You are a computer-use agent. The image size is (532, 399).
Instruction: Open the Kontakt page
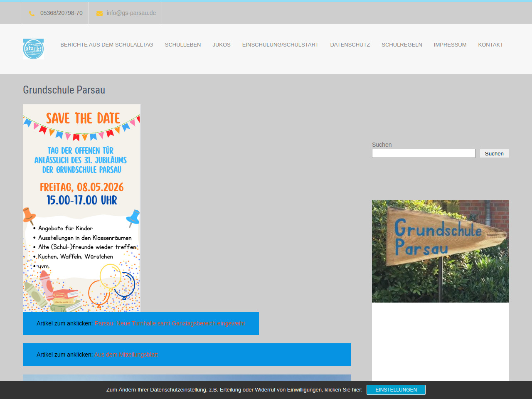pos(490,45)
